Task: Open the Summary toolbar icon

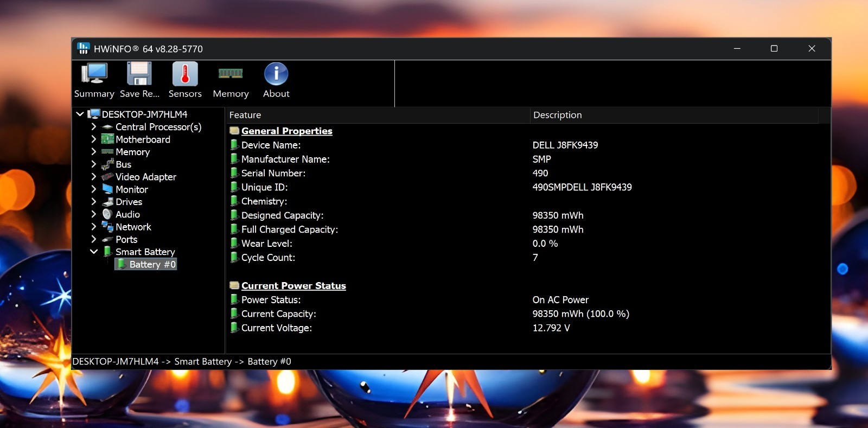Action: tap(94, 73)
